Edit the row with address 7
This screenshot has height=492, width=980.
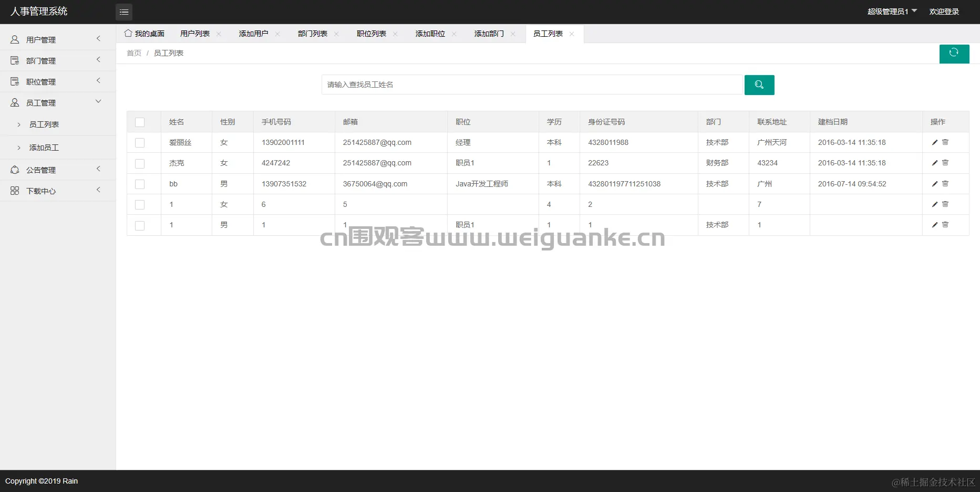(935, 204)
